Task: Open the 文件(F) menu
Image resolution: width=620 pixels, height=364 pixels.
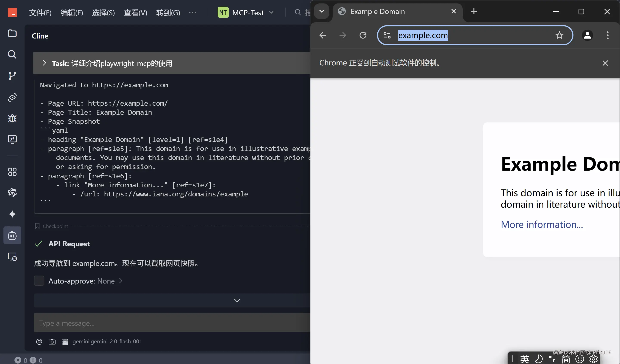Action: [40, 12]
